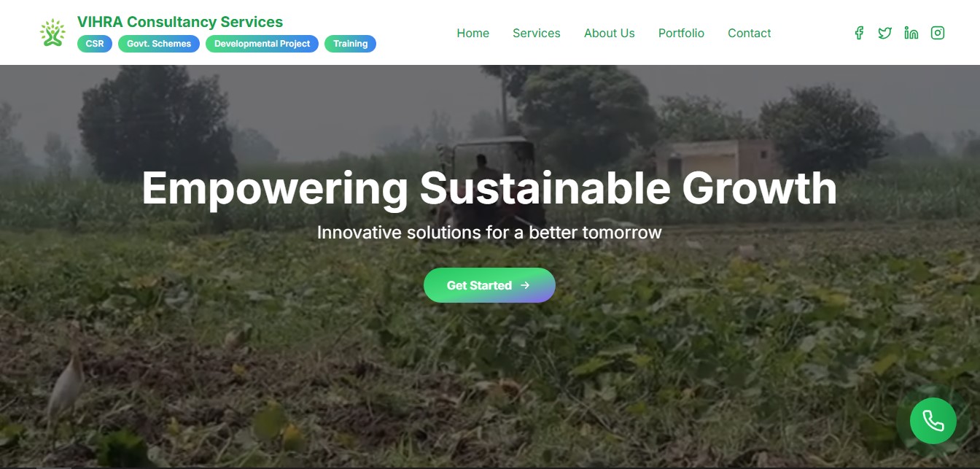Select the Training tag pill
This screenshot has width=980, height=469.
coord(350,44)
